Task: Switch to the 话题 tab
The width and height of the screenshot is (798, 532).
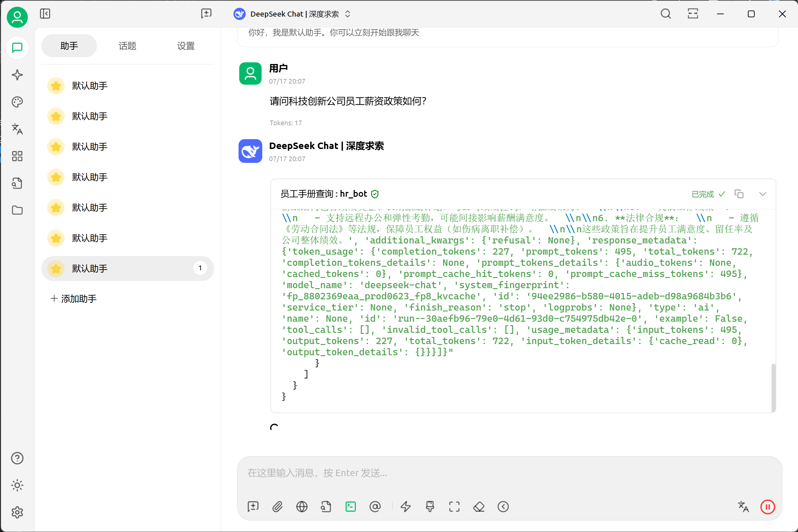Action: pos(127,46)
